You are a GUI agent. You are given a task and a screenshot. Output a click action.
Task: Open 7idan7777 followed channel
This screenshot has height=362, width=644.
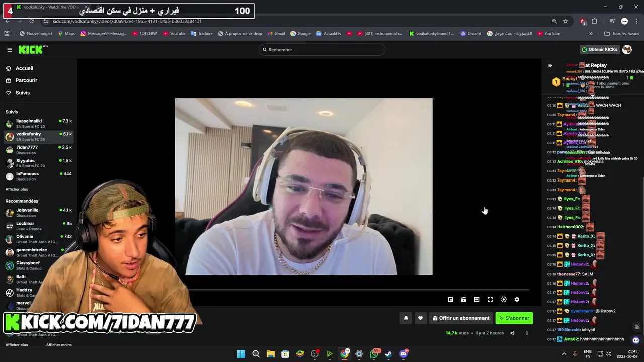click(38, 150)
